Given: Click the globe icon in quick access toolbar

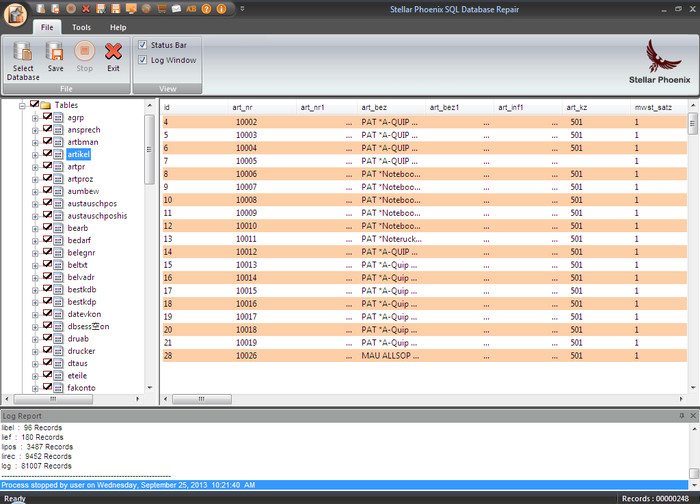Looking at the screenshot, I should 146,8.
